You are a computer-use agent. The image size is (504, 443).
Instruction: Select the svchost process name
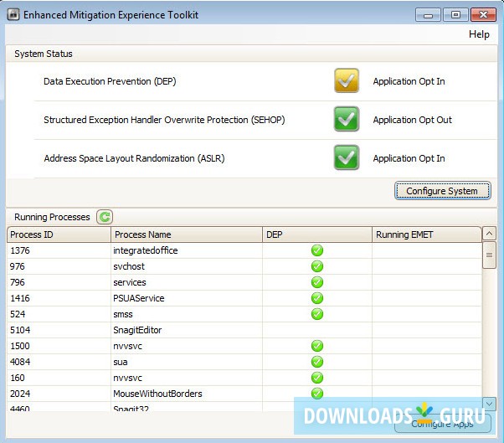coord(129,266)
